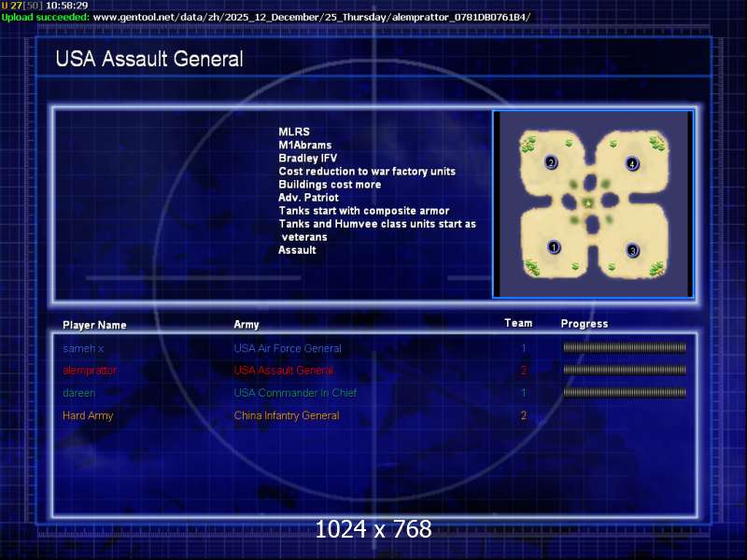
Task: Click Tanks start with composite armor
Action: 364,211
